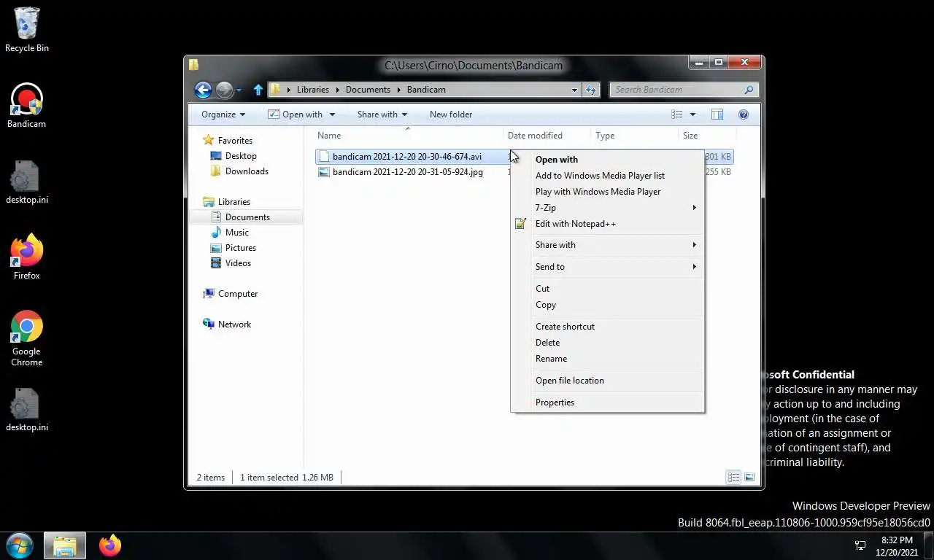This screenshot has height=560, width=934.
Task: Switch to large icons view in status bar
Action: pos(749,477)
